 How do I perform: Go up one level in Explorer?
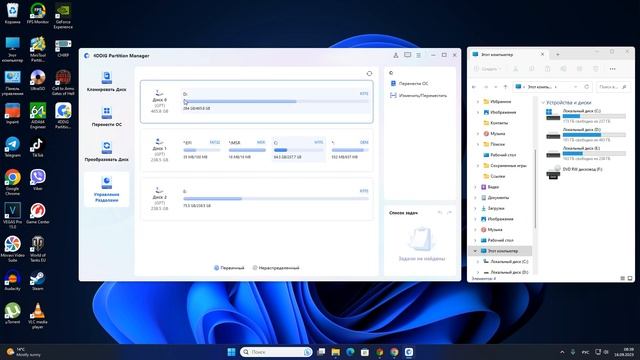505,87
